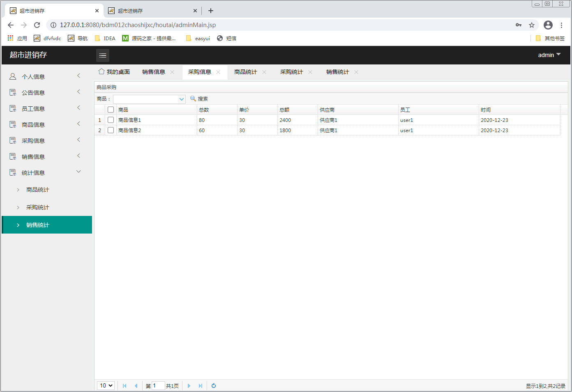
Task: Open the 源码之家 bookmark
Action: click(x=149, y=38)
